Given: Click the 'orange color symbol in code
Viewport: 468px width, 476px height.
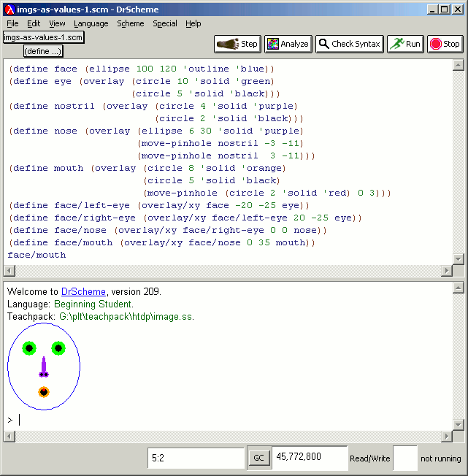Looking at the screenshot, I should [261, 168].
